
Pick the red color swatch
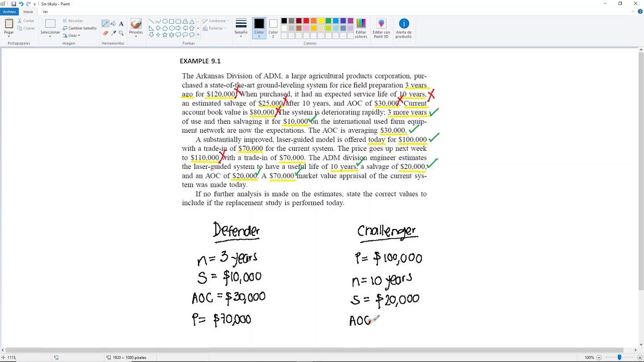click(306, 21)
